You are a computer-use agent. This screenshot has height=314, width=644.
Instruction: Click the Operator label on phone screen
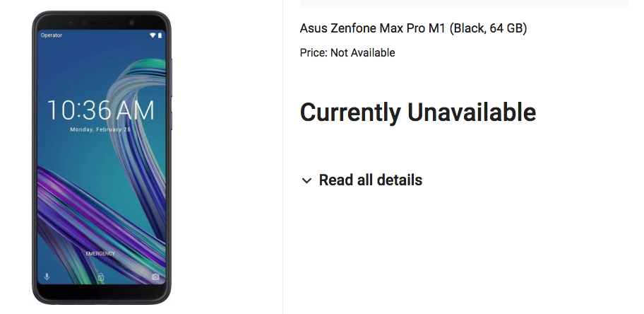pyautogui.click(x=52, y=35)
